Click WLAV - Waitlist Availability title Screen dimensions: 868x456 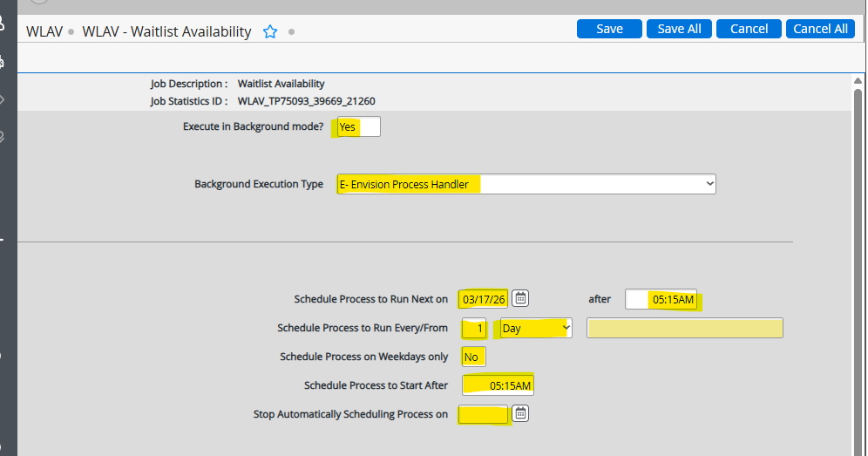click(x=166, y=31)
